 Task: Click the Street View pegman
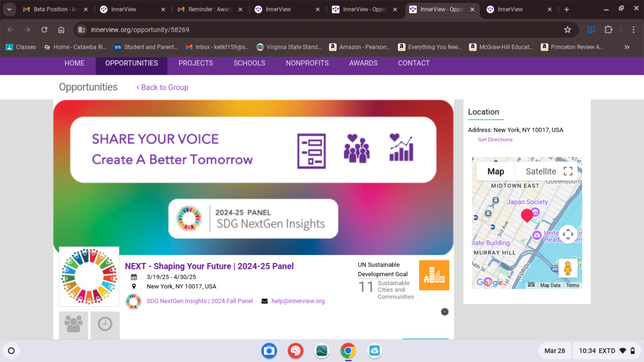pyautogui.click(x=568, y=268)
